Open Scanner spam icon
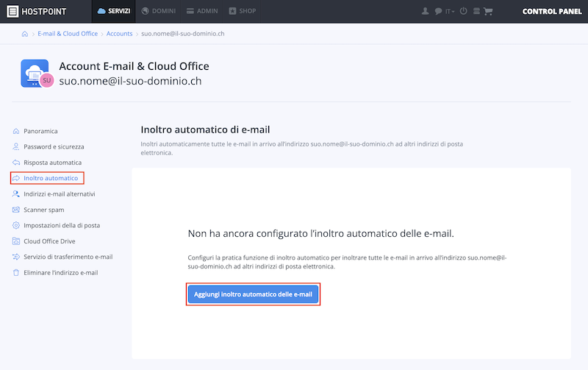 click(15, 210)
